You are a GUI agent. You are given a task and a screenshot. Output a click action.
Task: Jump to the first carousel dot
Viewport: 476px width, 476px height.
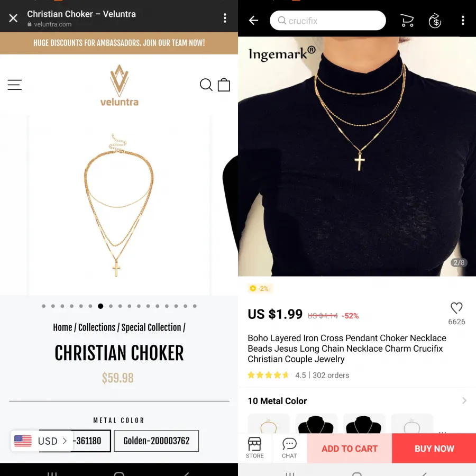(44, 306)
